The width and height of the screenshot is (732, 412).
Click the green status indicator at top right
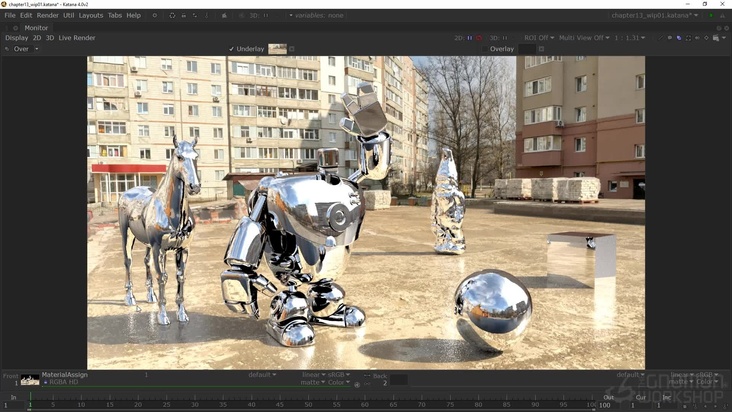[x=711, y=15]
